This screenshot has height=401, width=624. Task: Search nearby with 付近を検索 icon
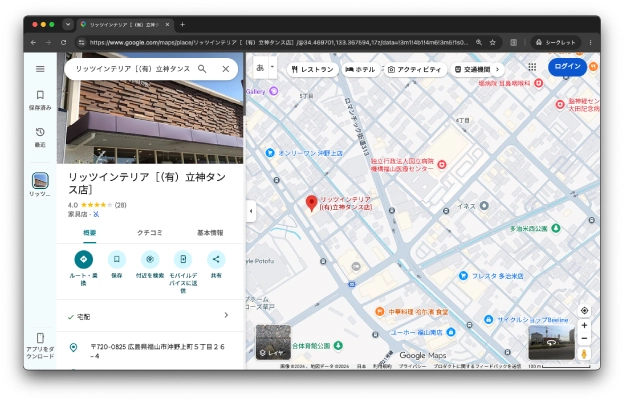click(150, 259)
